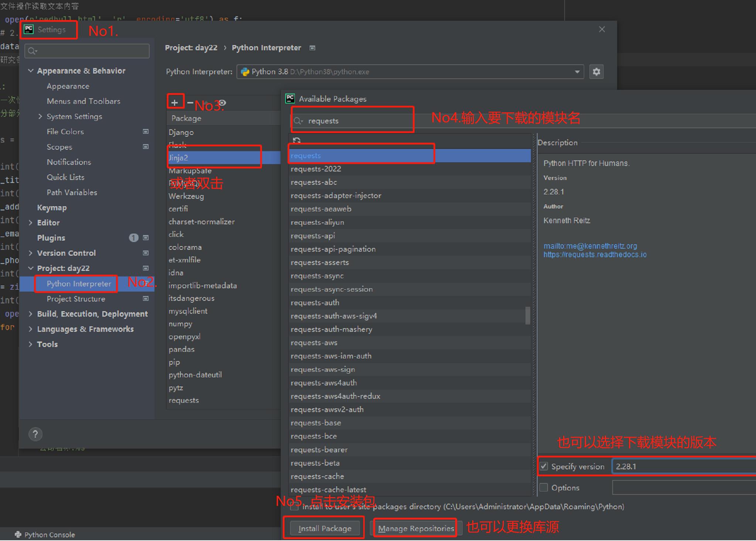Select Menus and Toolbars settings item
The height and width of the screenshot is (541, 756).
84,101
